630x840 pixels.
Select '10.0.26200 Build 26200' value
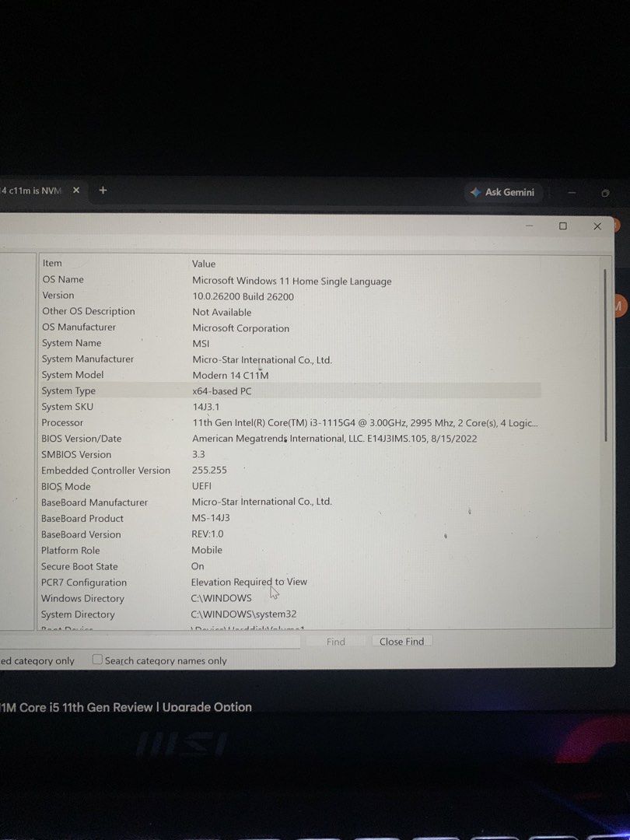coord(243,297)
